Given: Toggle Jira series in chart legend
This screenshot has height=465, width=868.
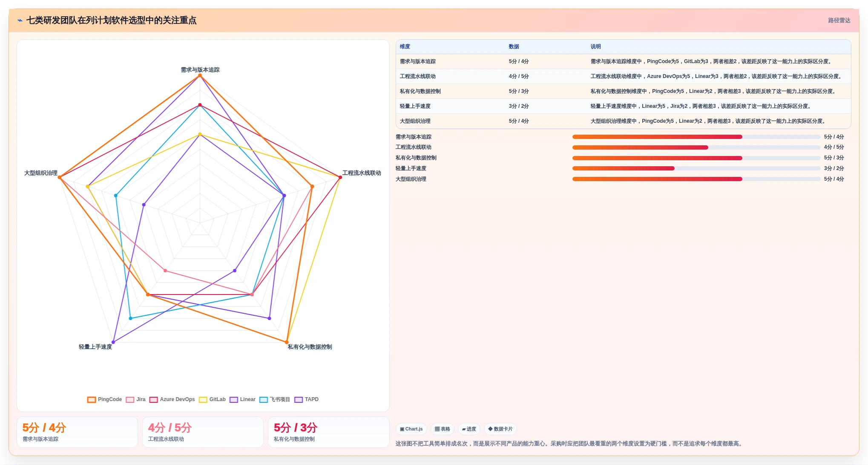Looking at the screenshot, I should [135, 399].
